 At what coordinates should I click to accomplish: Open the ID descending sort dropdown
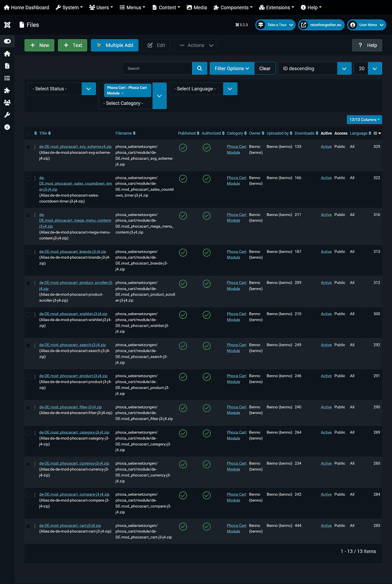pyautogui.click(x=315, y=69)
